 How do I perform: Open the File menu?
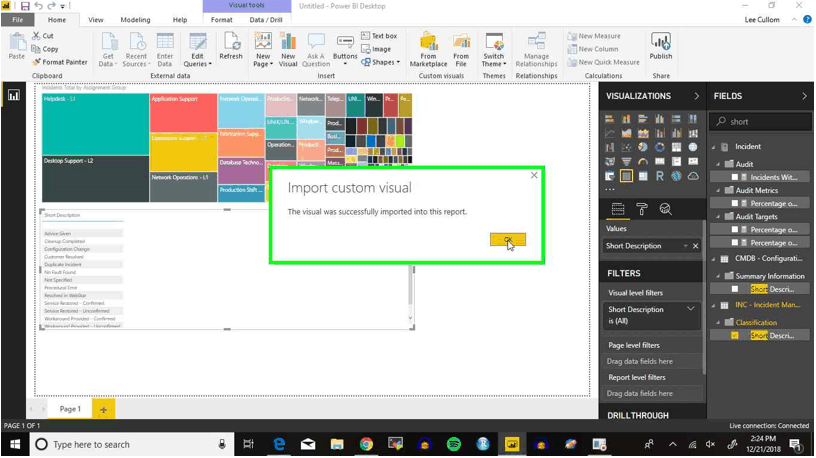[18, 20]
